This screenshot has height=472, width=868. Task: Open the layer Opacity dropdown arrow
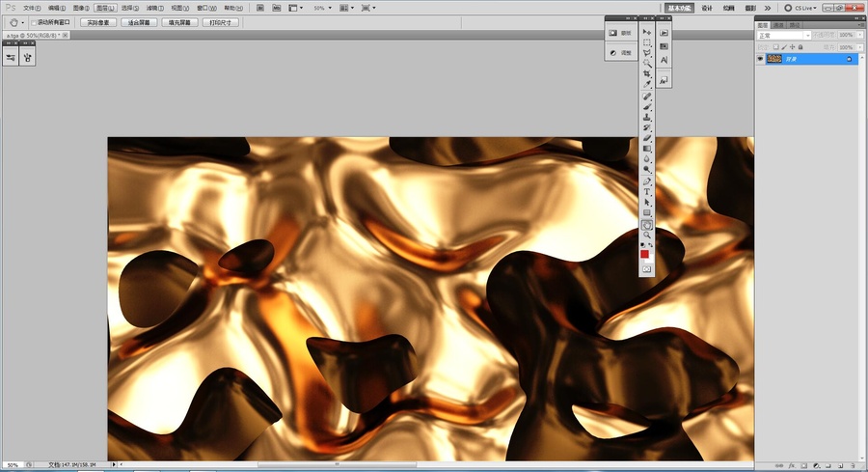coord(857,35)
